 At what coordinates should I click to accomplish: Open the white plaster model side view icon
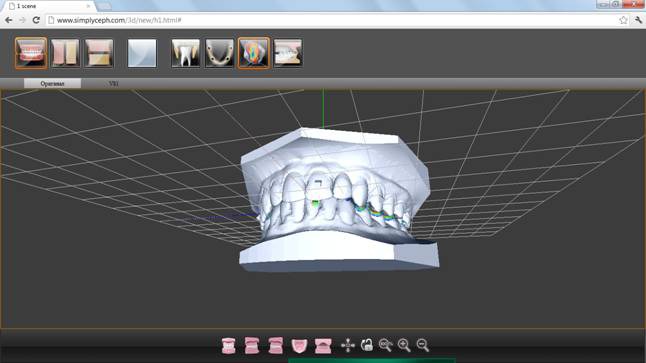tap(288, 53)
